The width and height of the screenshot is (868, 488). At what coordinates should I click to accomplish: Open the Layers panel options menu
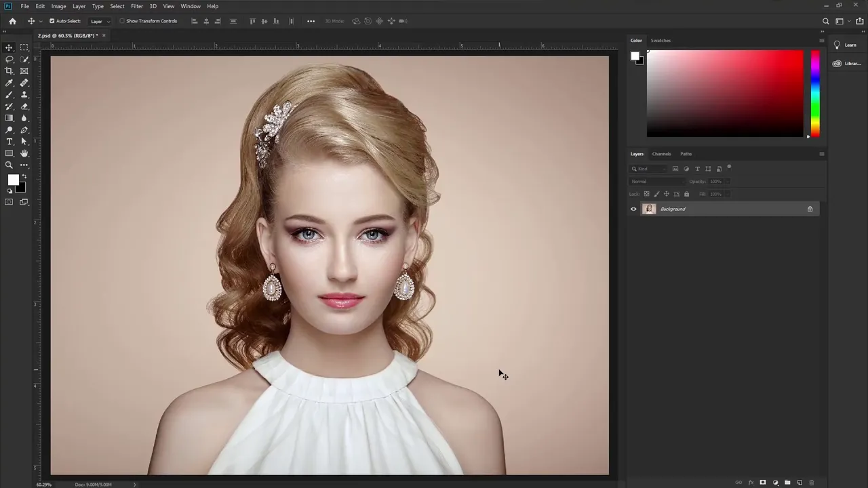821,154
